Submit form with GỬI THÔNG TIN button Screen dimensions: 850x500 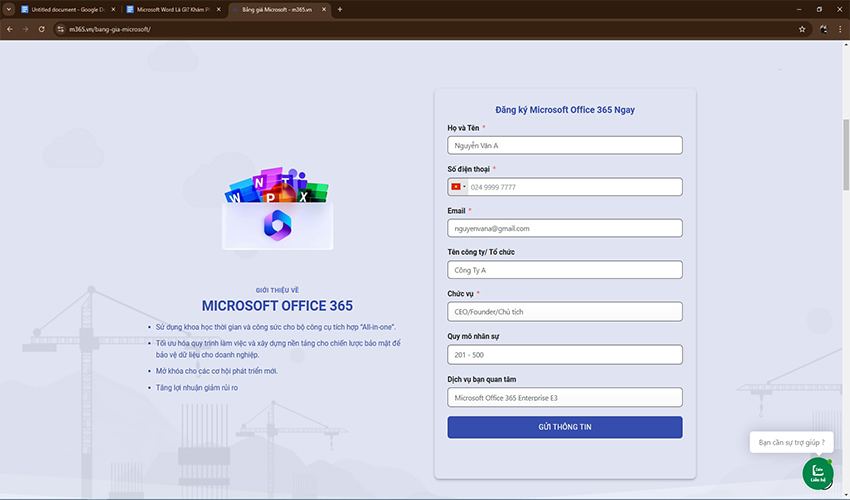pyautogui.click(x=565, y=427)
